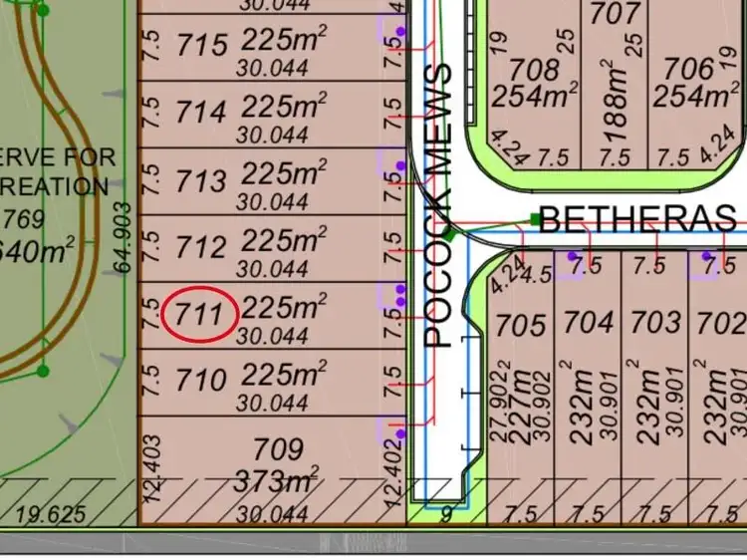Click the 225m² area of lot 710

284,374
